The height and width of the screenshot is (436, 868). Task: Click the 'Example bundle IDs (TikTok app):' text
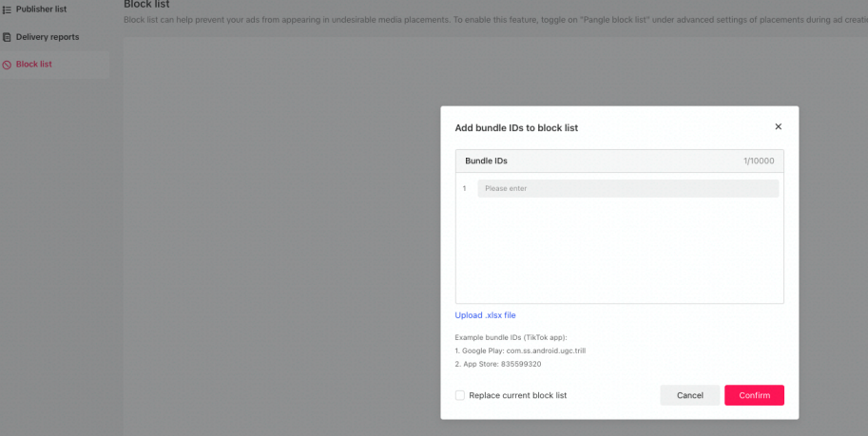[x=511, y=337]
